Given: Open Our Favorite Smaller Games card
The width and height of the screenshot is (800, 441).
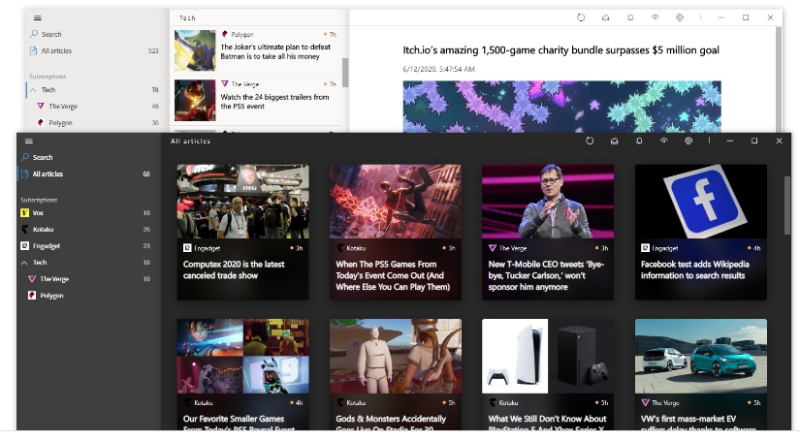Looking at the screenshot, I should click(243, 374).
